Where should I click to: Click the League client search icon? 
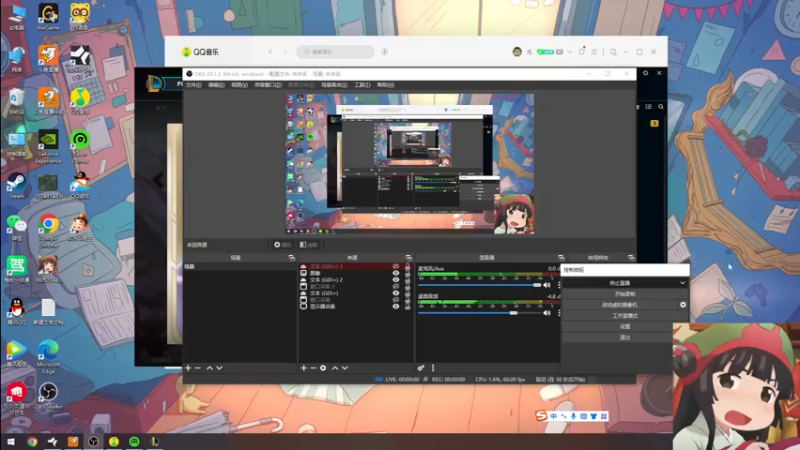pos(661,107)
